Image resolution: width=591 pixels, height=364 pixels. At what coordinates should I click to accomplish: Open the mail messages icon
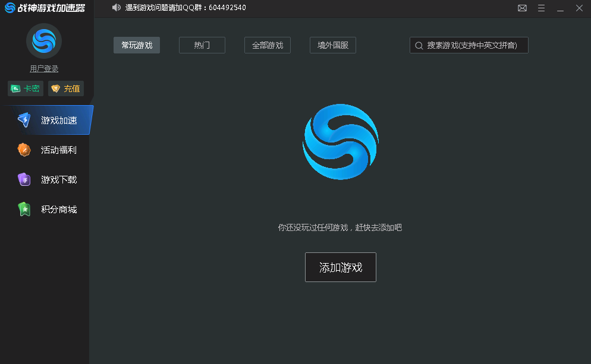522,8
